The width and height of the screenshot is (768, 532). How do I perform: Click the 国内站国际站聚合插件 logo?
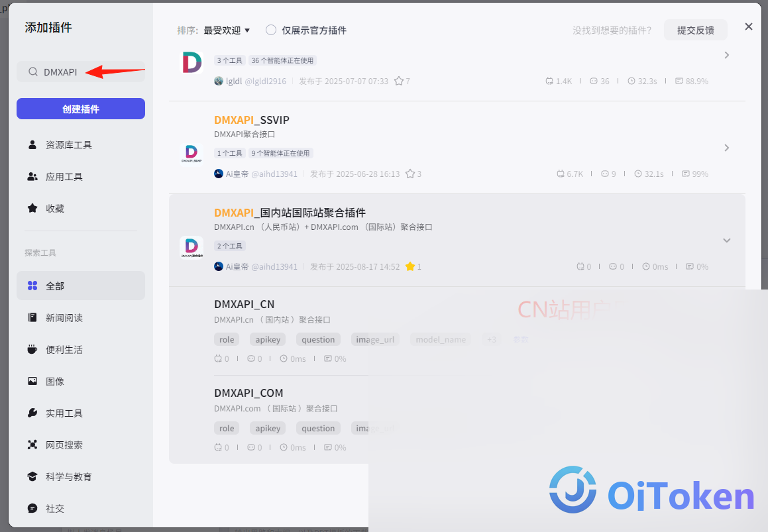(192, 247)
